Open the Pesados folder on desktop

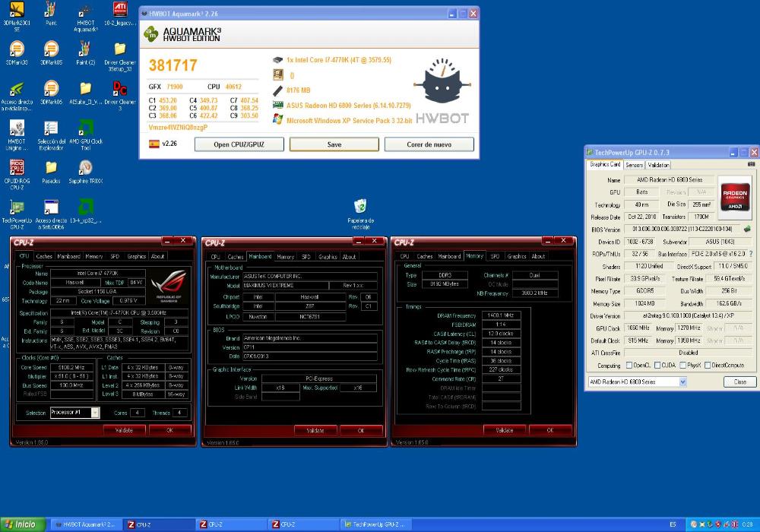[x=51, y=171]
